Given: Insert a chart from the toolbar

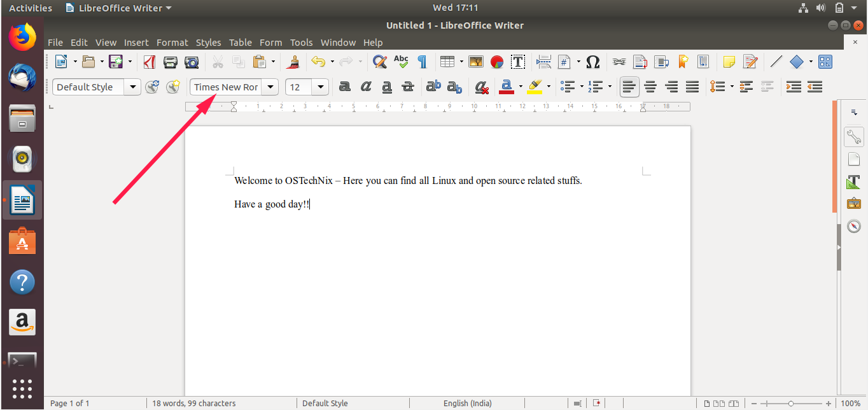Looking at the screenshot, I should [x=497, y=62].
